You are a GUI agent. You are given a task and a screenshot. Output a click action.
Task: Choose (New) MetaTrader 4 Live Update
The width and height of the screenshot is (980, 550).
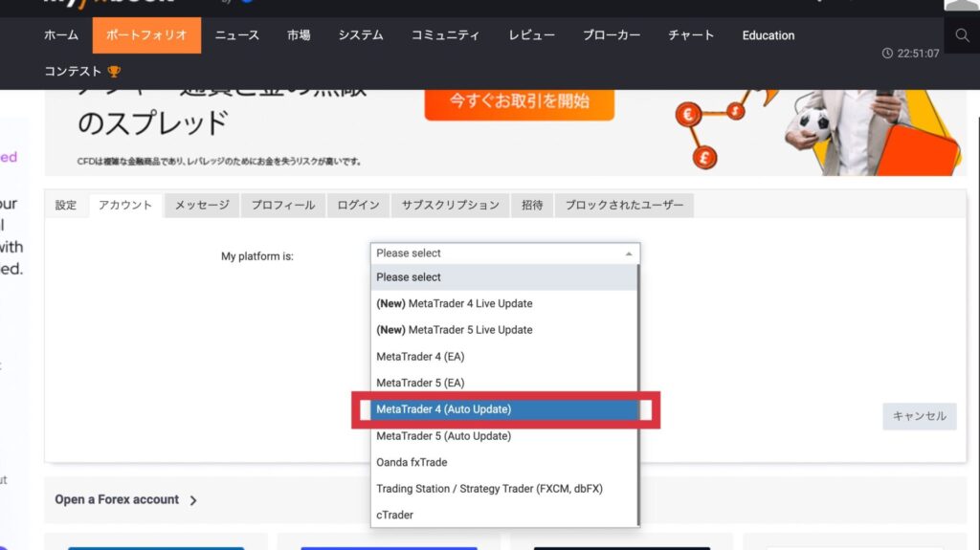(x=503, y=304)
